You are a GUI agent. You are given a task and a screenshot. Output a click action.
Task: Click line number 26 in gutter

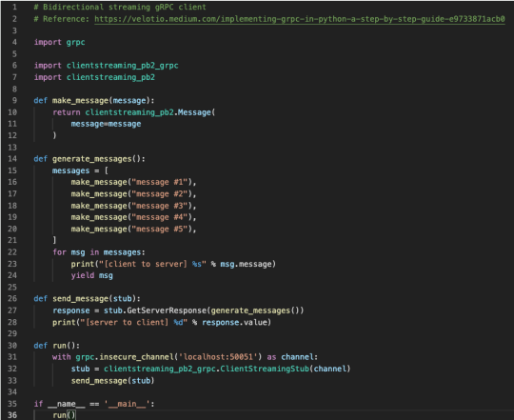pos(12,299)
